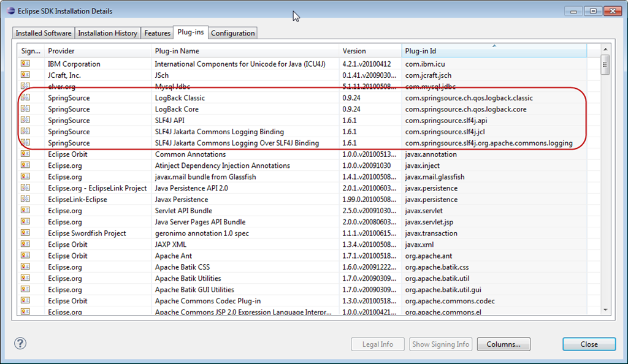The image size is (628, 364).
Task: Open the help question mark icon
Action: [20, 343]
